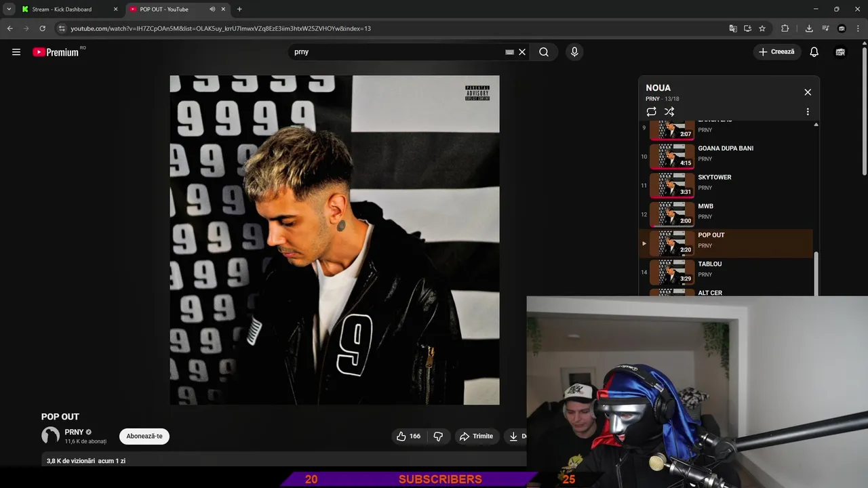Screen dimensions: 868x488
Task: Play TABLOU from playlist
Action: click(726, 272)
